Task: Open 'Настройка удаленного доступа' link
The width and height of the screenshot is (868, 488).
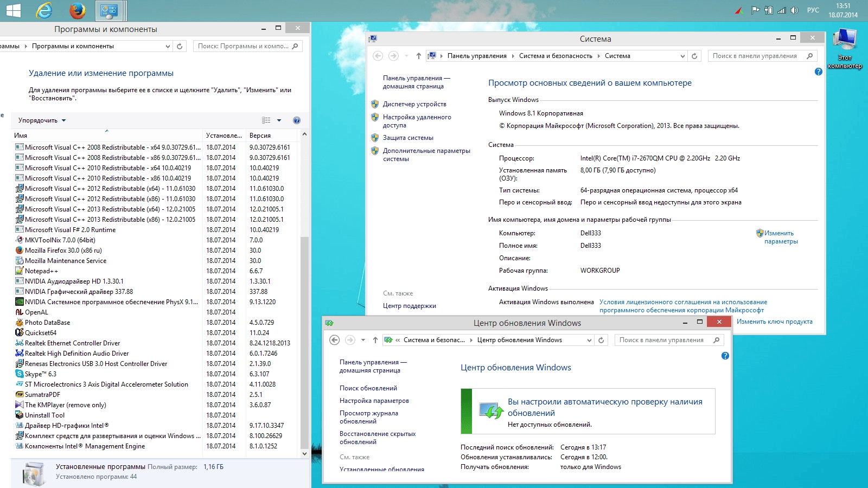Action: pyautogui.click(x=417, y=121)
